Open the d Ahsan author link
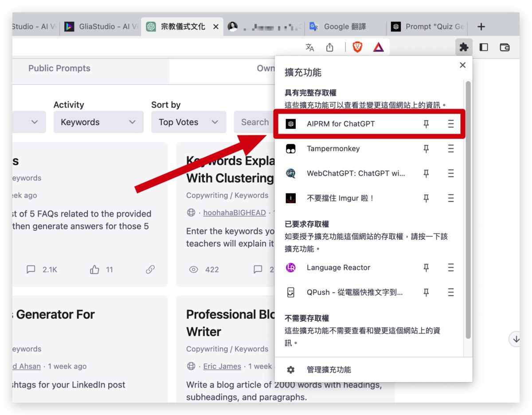This screenshot has height=415, width=532. pyautogui.click(x=27, y=366)
